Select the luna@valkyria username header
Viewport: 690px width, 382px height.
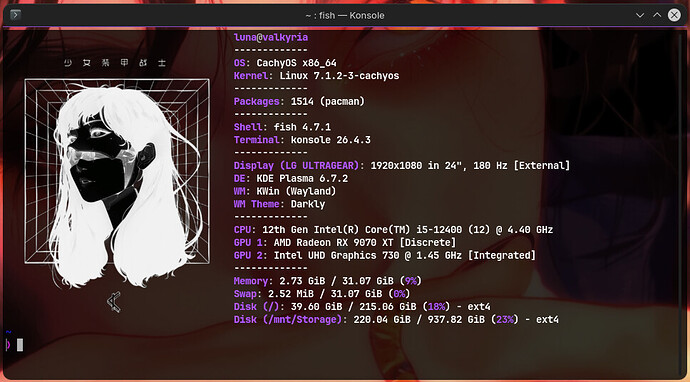tap(271, 37)
